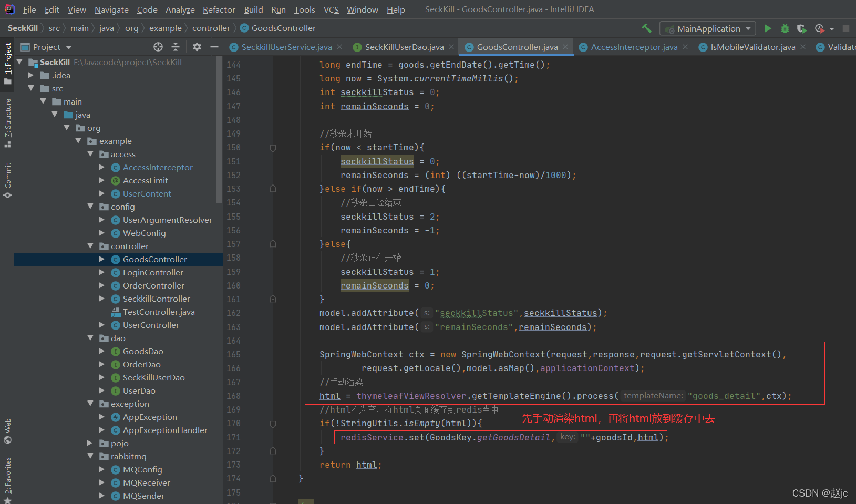Open the Build menu

(253, 9)
